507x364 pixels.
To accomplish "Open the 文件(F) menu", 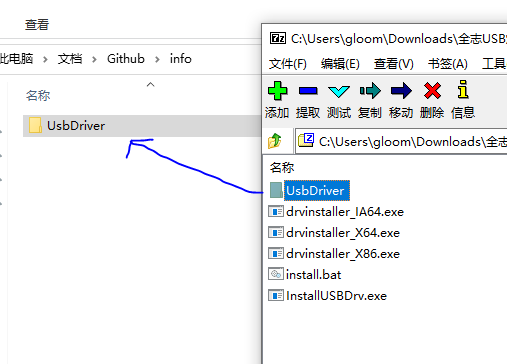I will pos(287,64).
